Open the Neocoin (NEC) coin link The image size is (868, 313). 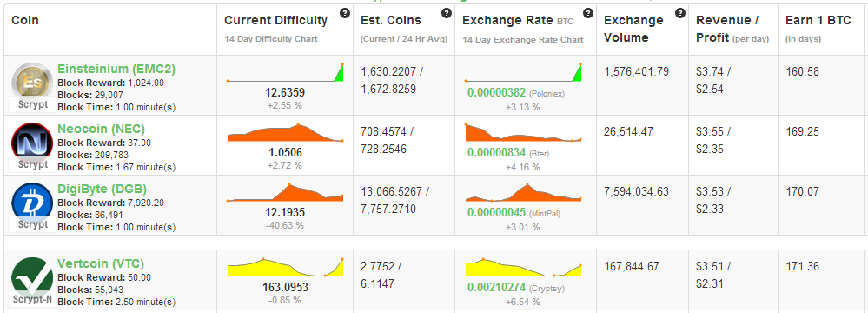click(x=102, y=129)
